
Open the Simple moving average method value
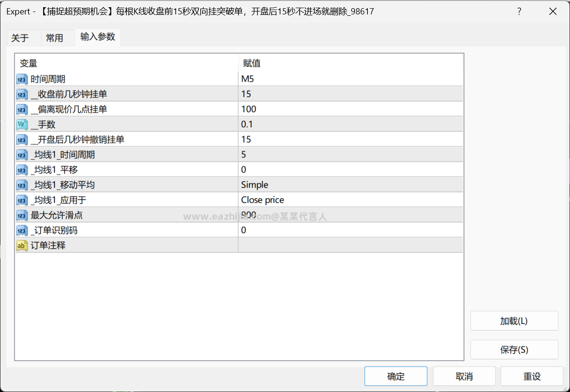pos(351,185)
